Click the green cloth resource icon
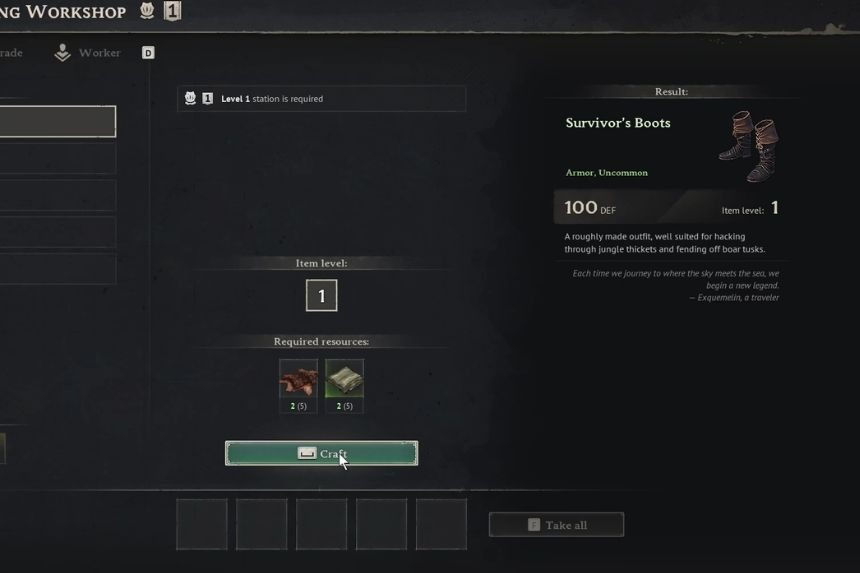This screenshot has width=860, height=573. [344, 379]
